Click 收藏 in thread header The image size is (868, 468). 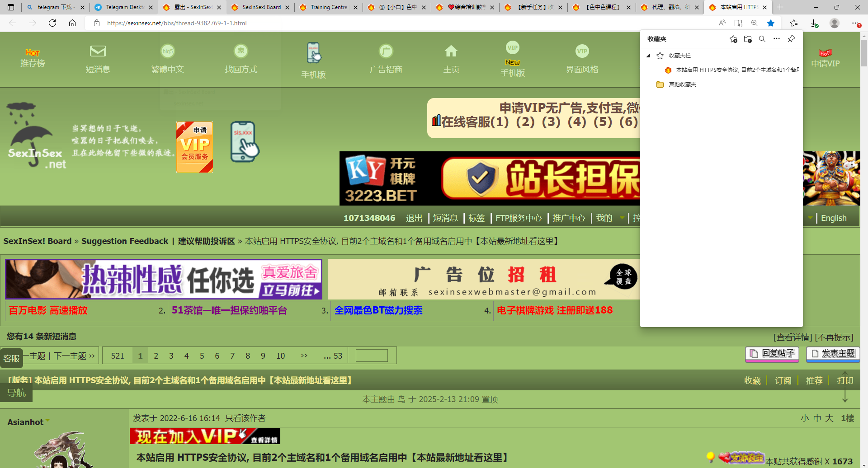coord(753,381)
